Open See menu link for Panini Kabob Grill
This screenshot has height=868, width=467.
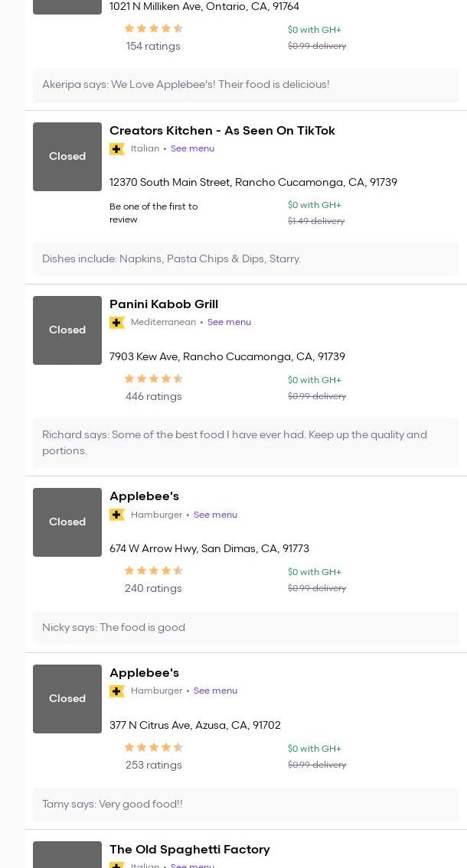pos(229,323)
